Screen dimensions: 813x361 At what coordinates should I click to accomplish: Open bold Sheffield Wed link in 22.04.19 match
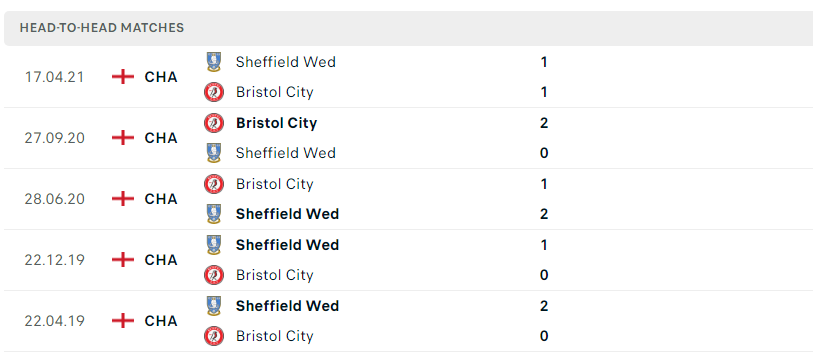coord(287,306)
